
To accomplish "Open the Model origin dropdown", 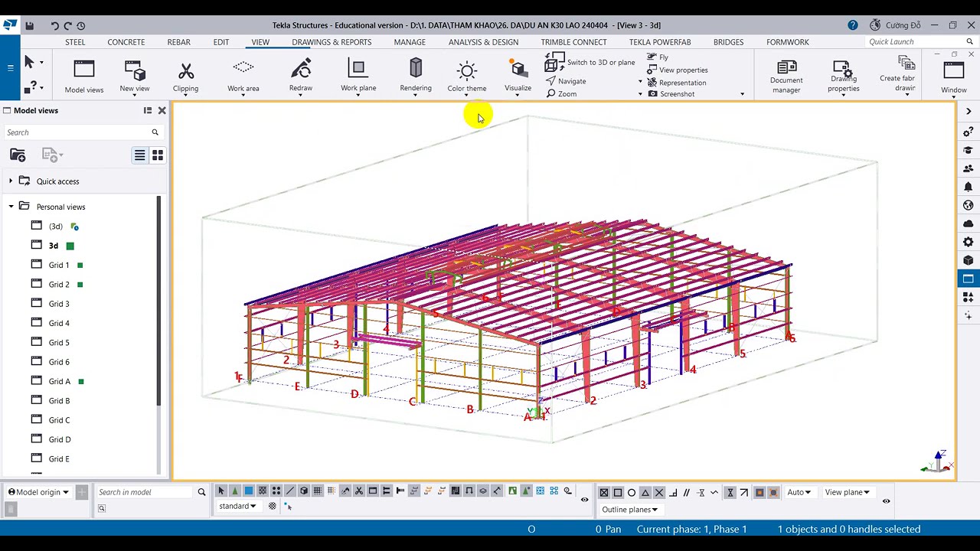I will pyautogui.click(x=38, y=492).
